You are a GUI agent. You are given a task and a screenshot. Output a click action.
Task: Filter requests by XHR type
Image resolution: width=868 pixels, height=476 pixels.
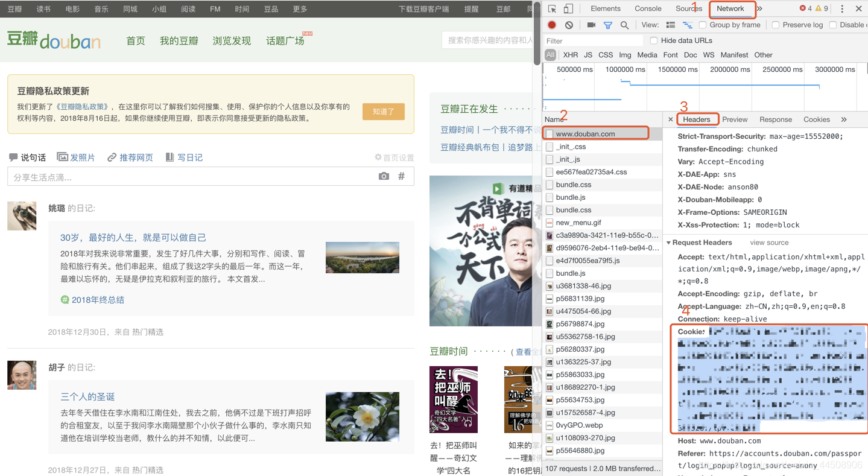pos(570,55)
